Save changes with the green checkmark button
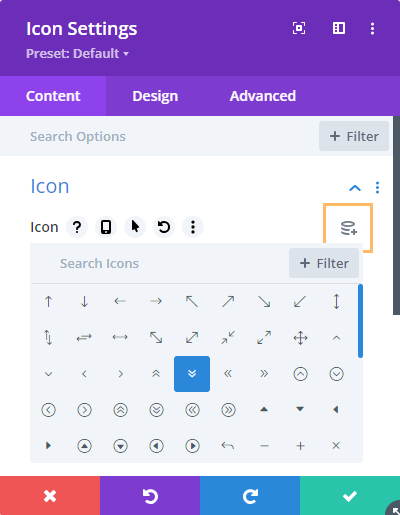Image resolution: width=400 pixels, height=515 pixels. click(x=350, y=496)
